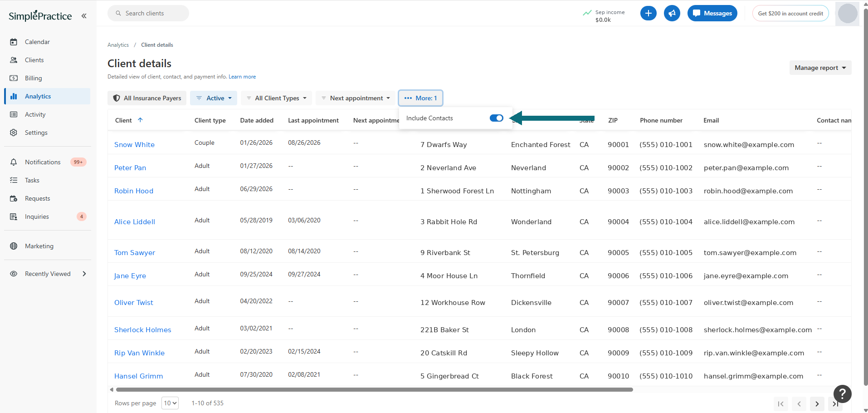Click the Sep income indicator
Screen dimensions: 868x413
click(604, 16)
